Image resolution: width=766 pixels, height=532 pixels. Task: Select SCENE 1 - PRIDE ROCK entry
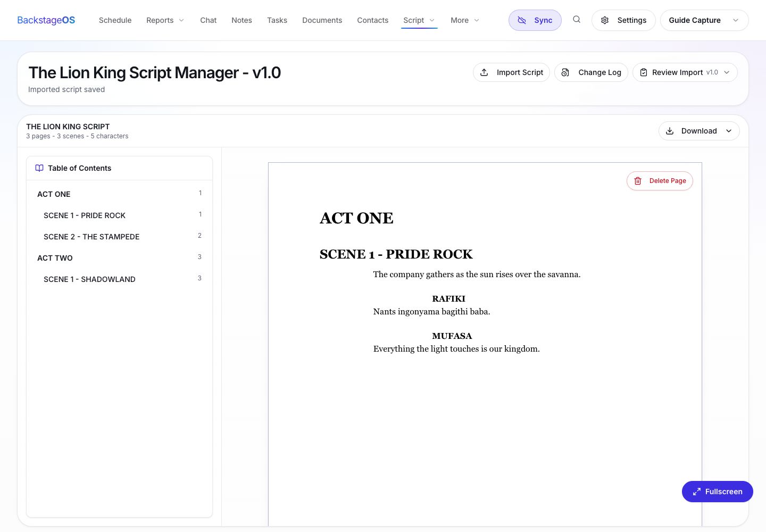(x=119, y=215)
